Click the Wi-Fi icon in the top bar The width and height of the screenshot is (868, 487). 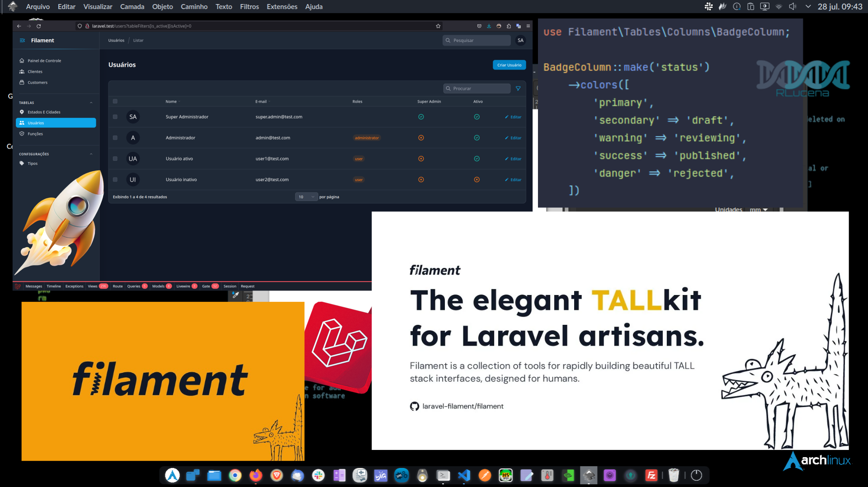(x=778, y=7)
